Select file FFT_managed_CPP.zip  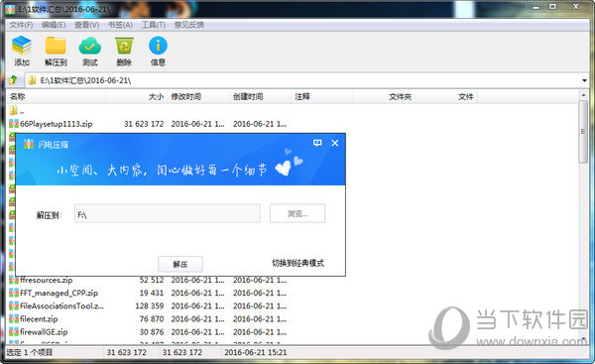[59, 293]
